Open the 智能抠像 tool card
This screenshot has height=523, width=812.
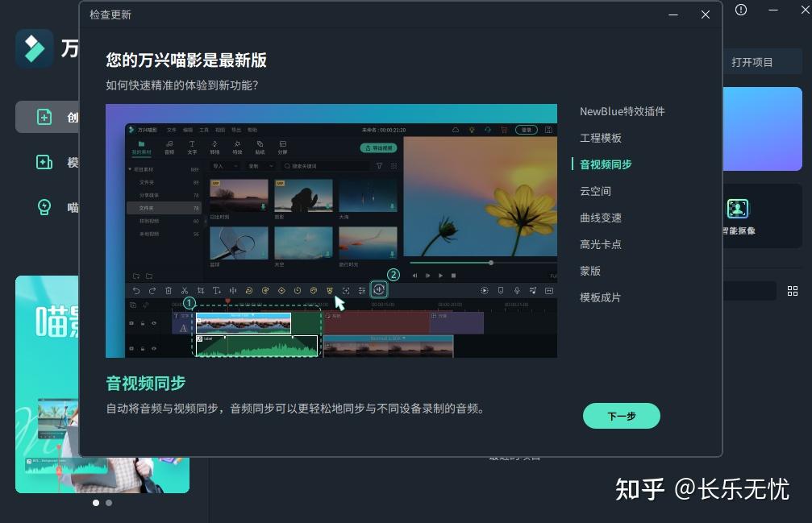(x=761, y=216)
